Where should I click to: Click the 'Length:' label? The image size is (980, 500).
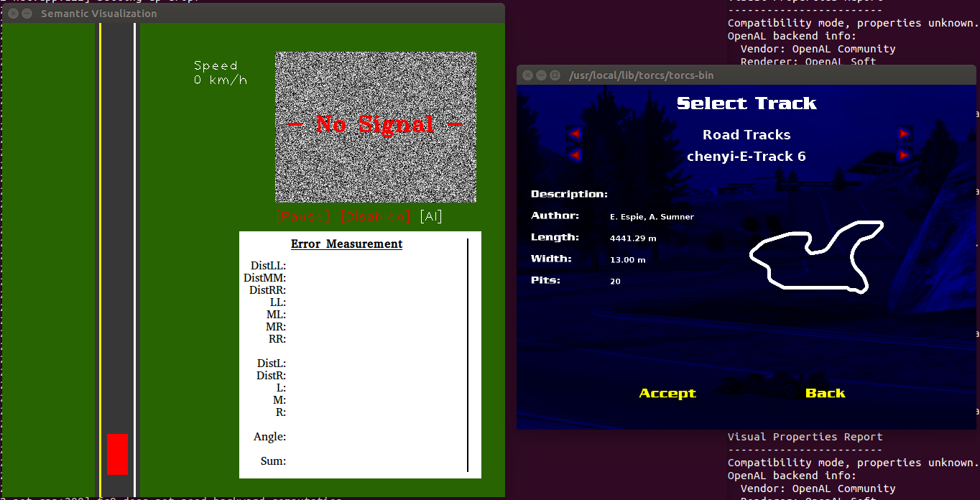tap(555, 237)
